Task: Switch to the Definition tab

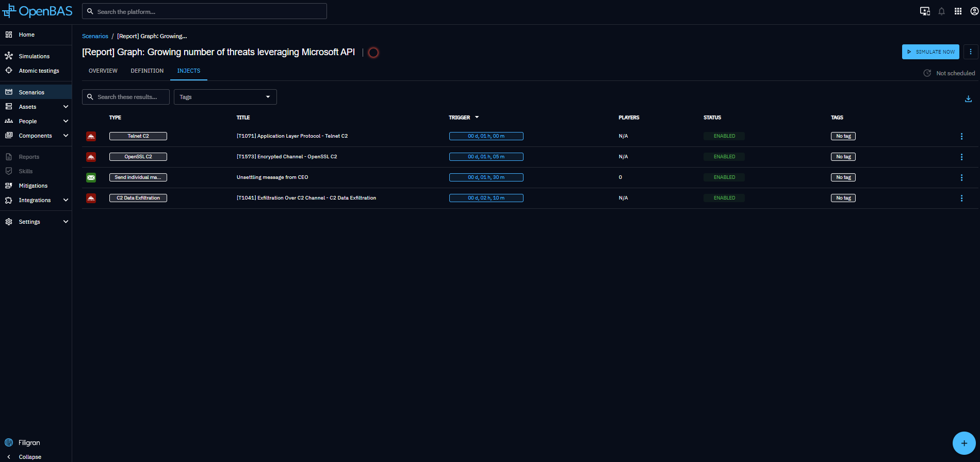Action: (147, 71)
